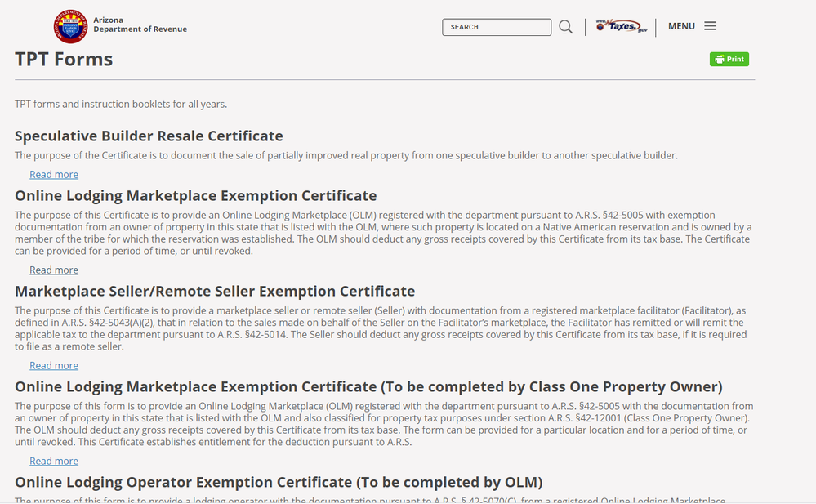Click the TPT Forms page title
This screenshot has height=504, width=816.
(64, 60)
